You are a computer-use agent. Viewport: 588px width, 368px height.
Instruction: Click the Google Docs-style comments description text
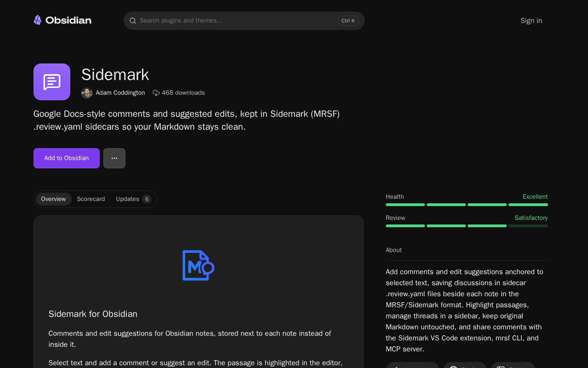pos(187,121)
